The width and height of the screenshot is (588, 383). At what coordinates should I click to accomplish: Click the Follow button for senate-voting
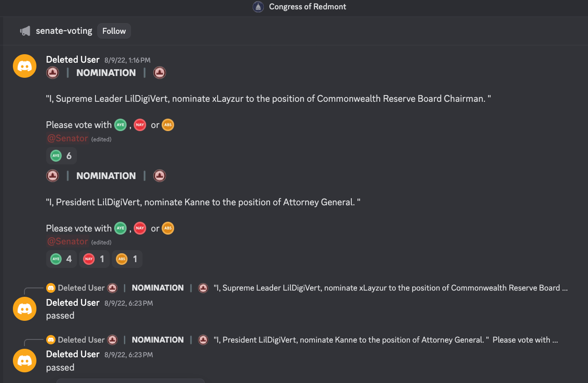pos(114,31)
